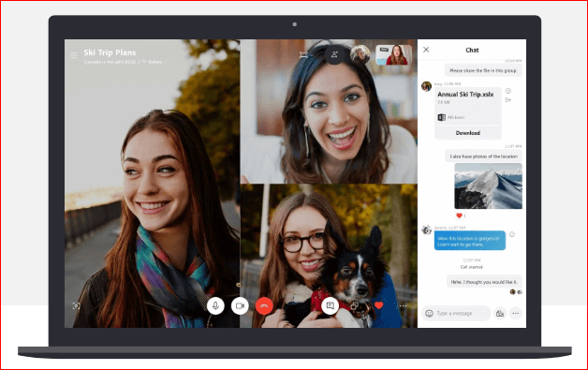
Task: React to the Annual Ski Trip file message
Action: (508, 91)
